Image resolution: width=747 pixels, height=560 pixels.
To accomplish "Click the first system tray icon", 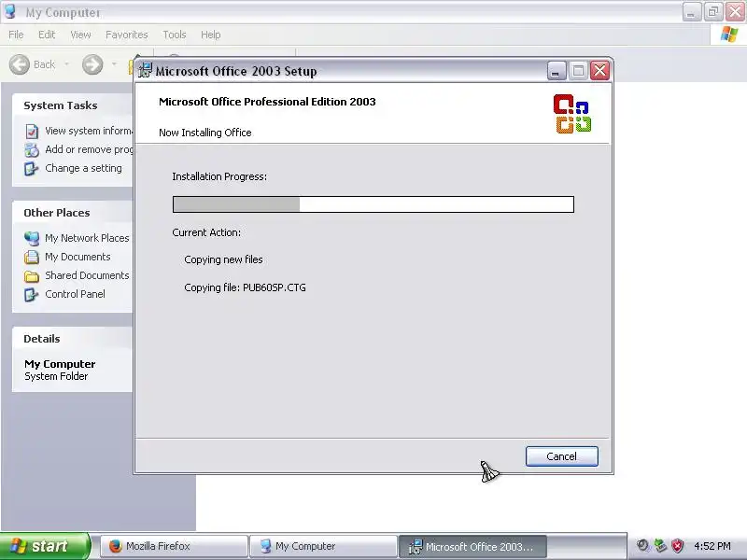I will (642, 546).
